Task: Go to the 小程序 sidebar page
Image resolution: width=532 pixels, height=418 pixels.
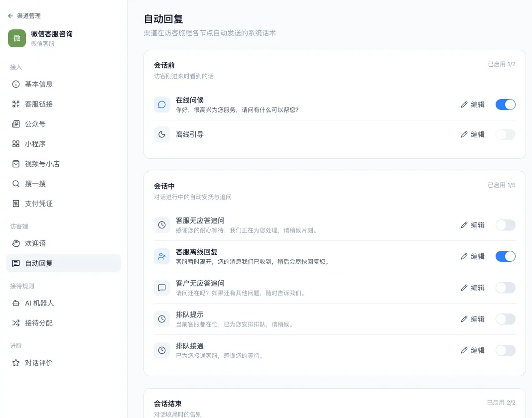Action: coord(63,144)
